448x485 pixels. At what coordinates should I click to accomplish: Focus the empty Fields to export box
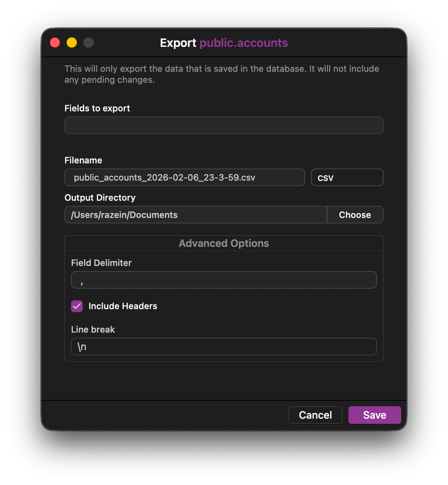click(224, 125)
